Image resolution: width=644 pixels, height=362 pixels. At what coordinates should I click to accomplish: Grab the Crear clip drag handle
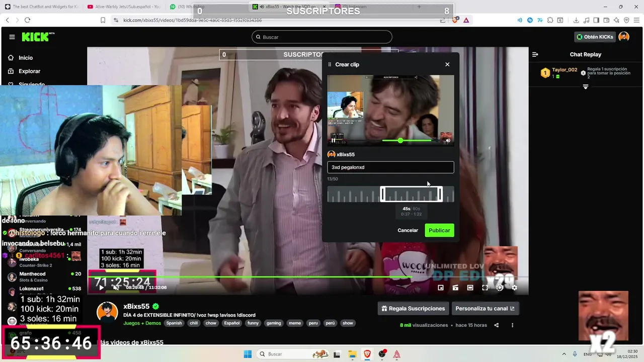click(x=330, y=64)
